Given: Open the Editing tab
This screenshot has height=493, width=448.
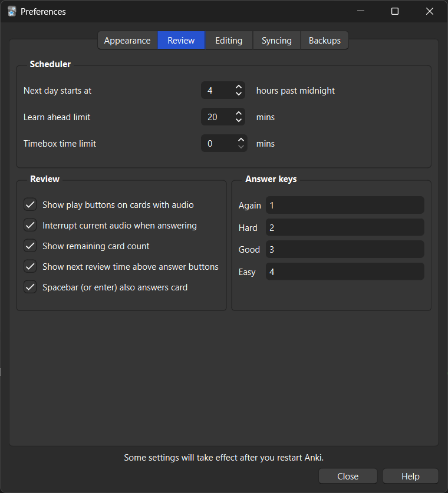Looking at the screenshot, I should click(x=228, y=40).
